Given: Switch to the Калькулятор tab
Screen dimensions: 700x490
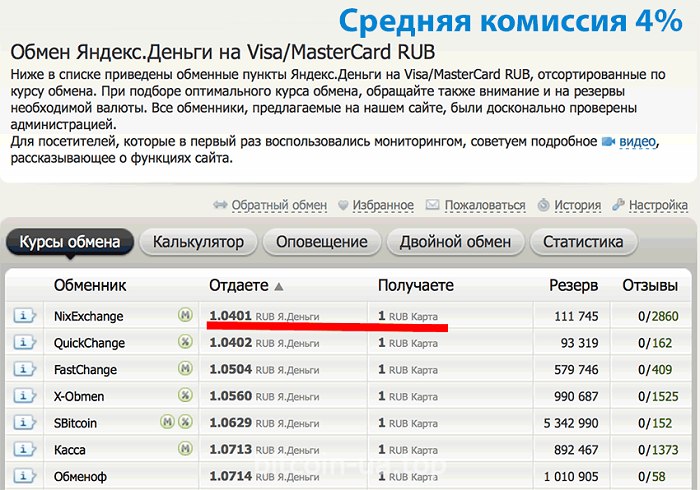Looking at the screenshot, I should pos(198,242).
